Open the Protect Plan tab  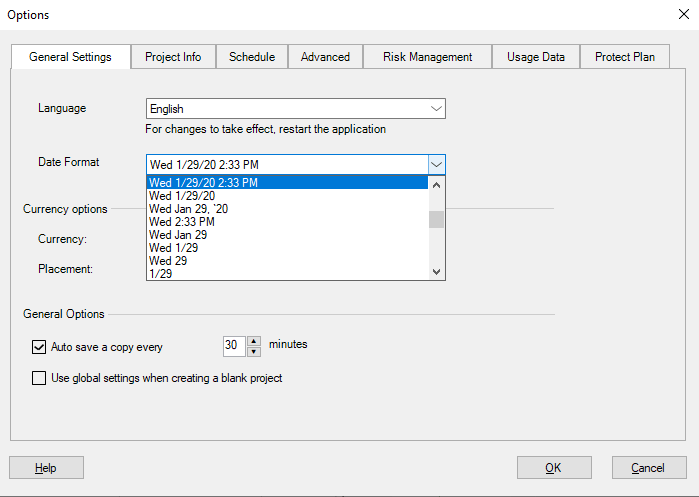click(x=625, y=57)
